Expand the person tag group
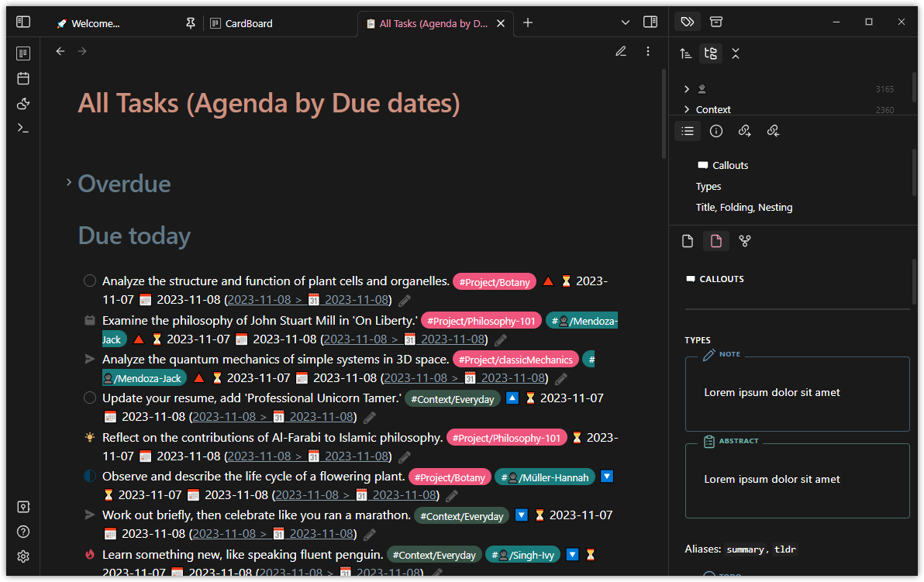924x582 pixels. 687,89
